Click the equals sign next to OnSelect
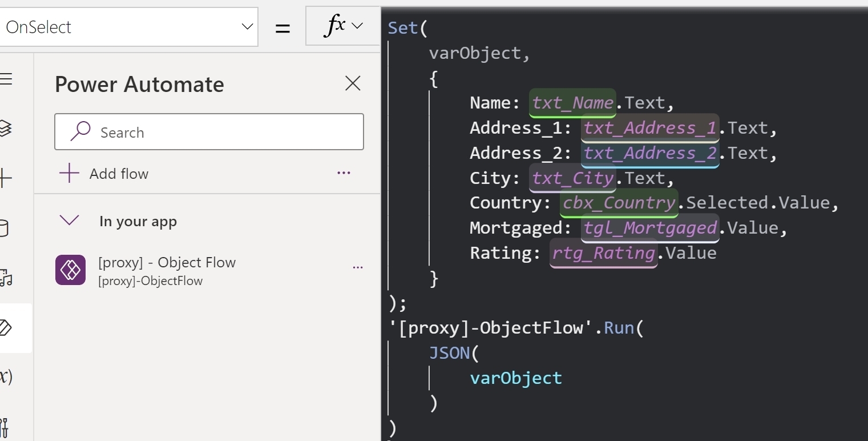The image size is (868, 441). click(282, 27)
